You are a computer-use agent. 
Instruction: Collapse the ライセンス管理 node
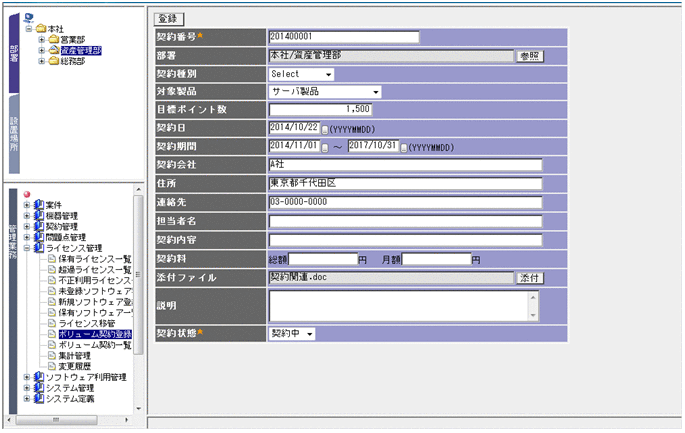[27, 248]
